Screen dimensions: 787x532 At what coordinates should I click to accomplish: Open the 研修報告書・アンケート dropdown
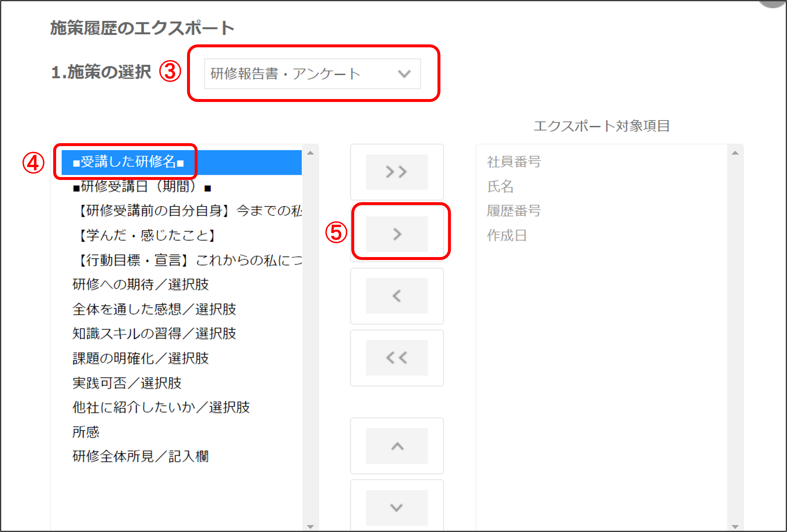tap(312, 74)
